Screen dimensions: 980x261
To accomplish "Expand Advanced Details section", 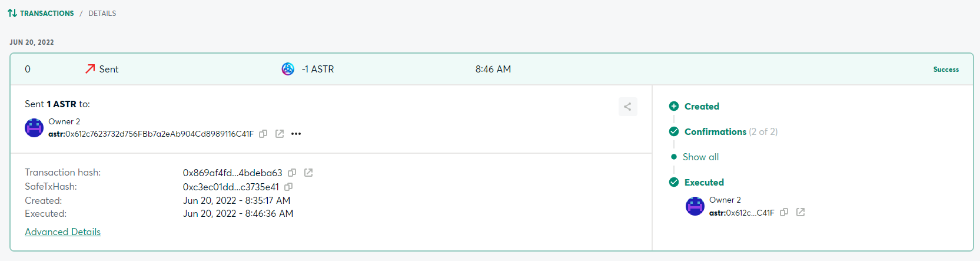I will (x=62, y=232).
